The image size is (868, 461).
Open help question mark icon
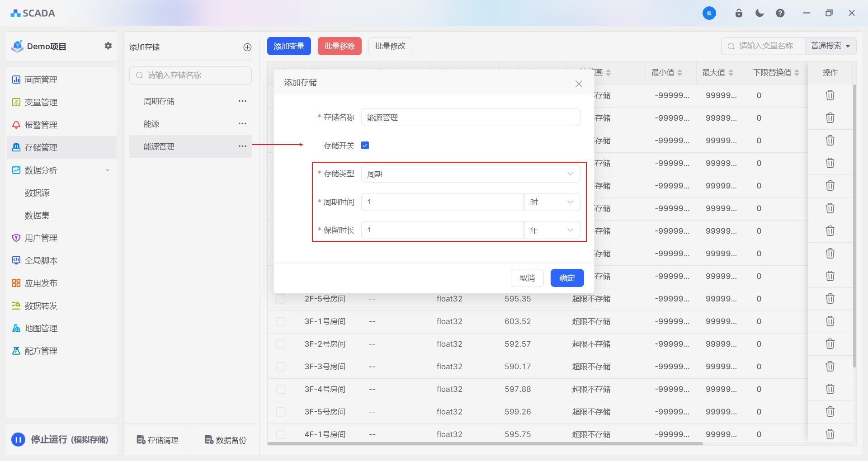pyautogui.click(x=780, y=13)
